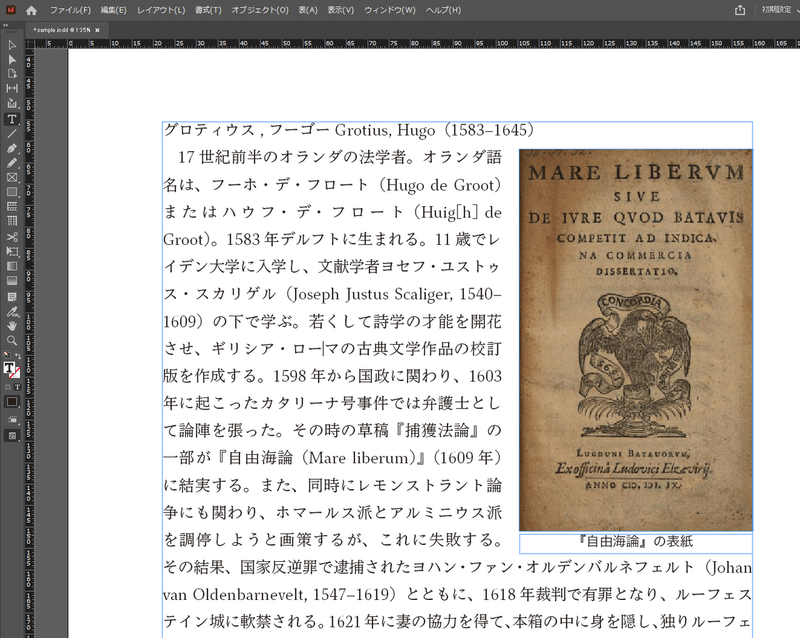Open the view options flyout
Viewport: 800px width, 638px height.
pyautogui.click(x=12, y=420)
